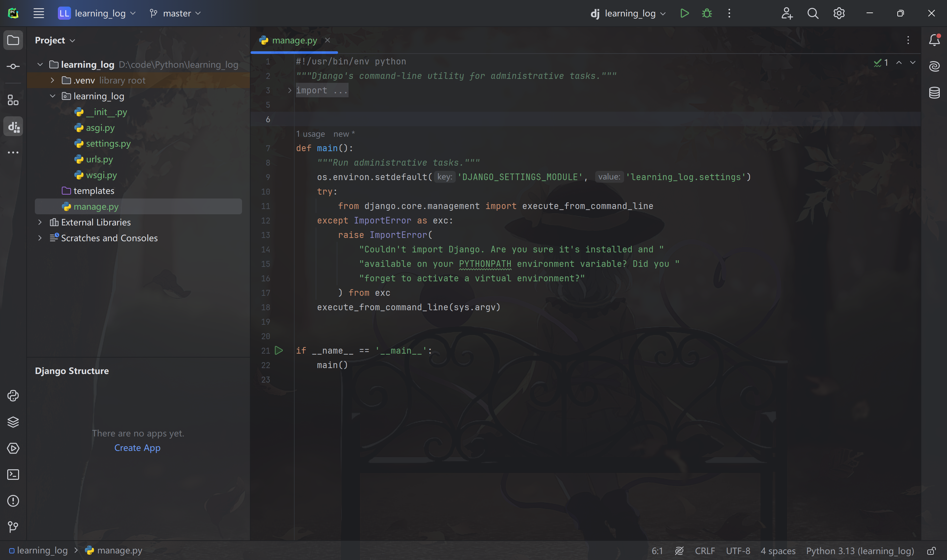Toggle the Project tool window folder icon

(13, 40)
